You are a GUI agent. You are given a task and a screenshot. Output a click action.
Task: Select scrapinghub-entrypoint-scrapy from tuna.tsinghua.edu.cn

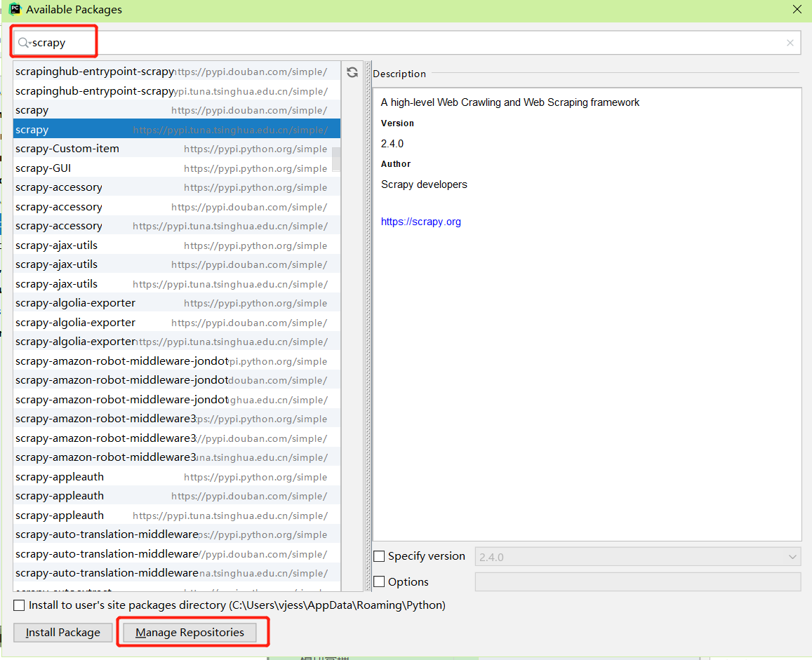coord(177,91)
